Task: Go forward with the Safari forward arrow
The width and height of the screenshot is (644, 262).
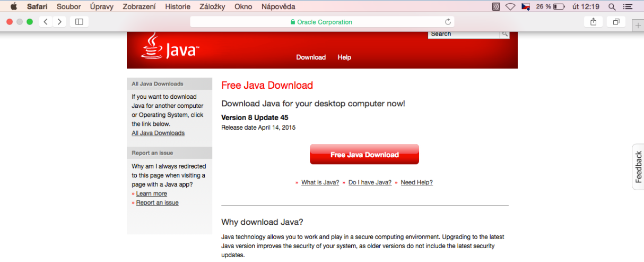Action: (x=59, y=22)
